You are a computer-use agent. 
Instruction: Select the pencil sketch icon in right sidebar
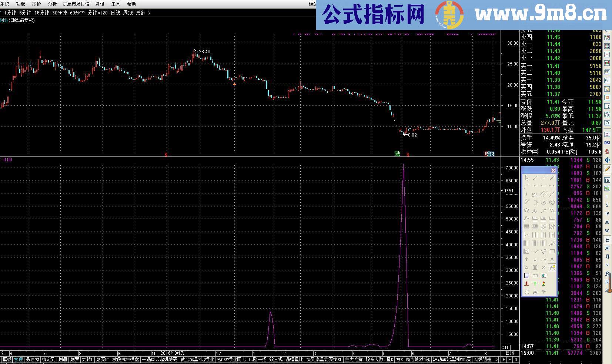[607, 168]
